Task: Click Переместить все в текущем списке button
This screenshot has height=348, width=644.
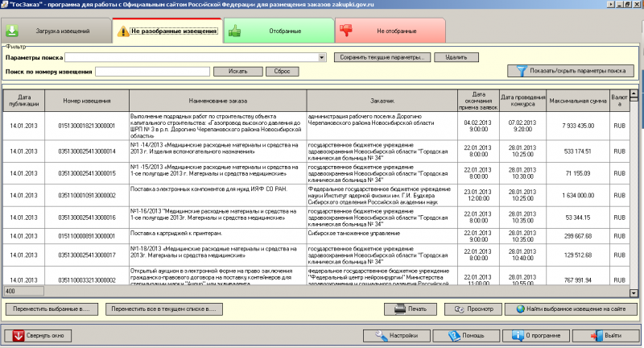Action: tap(164, 309)
